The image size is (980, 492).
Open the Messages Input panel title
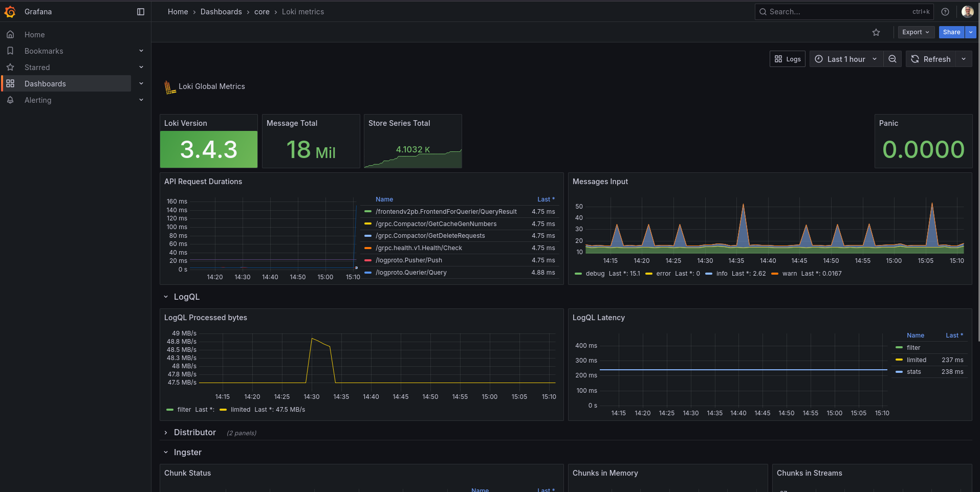(x=600, y=182)
